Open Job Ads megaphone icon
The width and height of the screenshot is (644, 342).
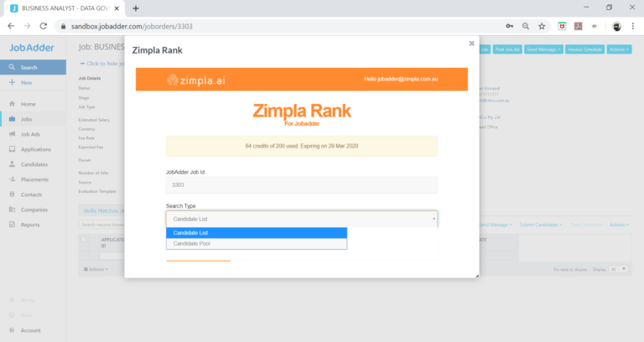tap(12, 134)
